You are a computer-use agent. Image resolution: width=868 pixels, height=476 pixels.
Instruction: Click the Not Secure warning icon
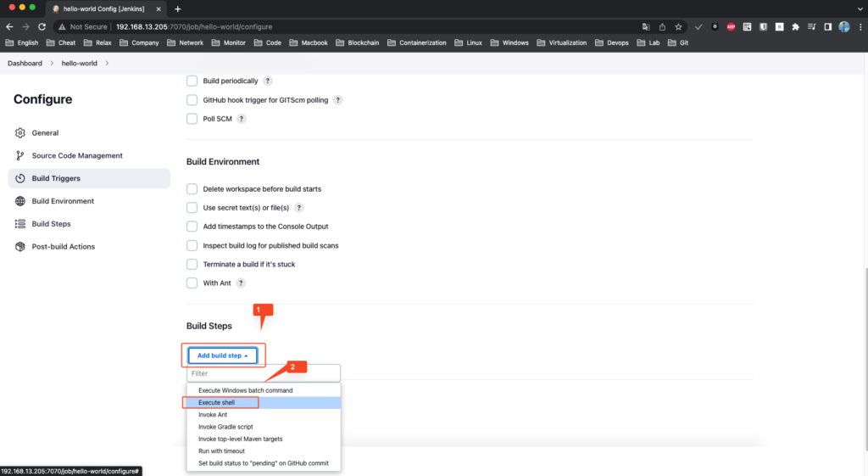[x=62, y=26]
